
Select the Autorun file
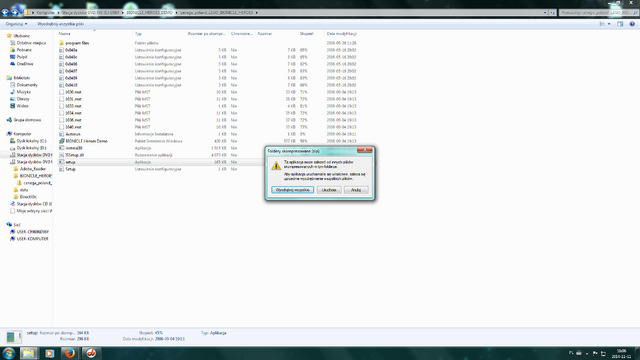click(x=73, y=134)
